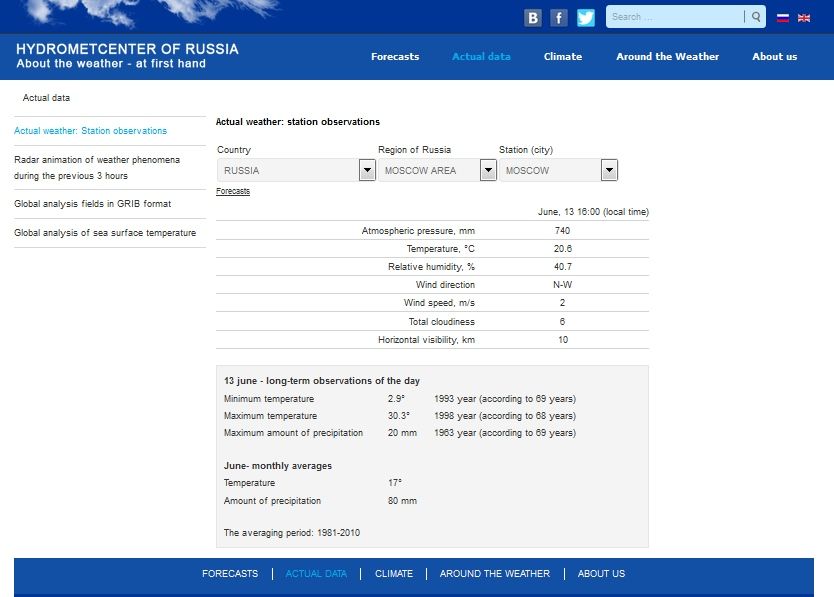This screenshot has width=834, height=597.
Task: Open the Region of Russia dropdown arrow
Action: pyautogui.click(x=488, y=170)
